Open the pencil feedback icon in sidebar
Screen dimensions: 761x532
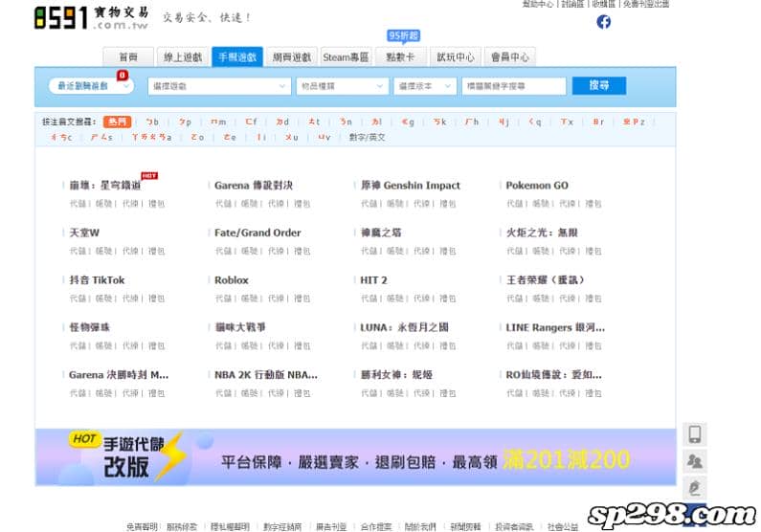(695, 487)
